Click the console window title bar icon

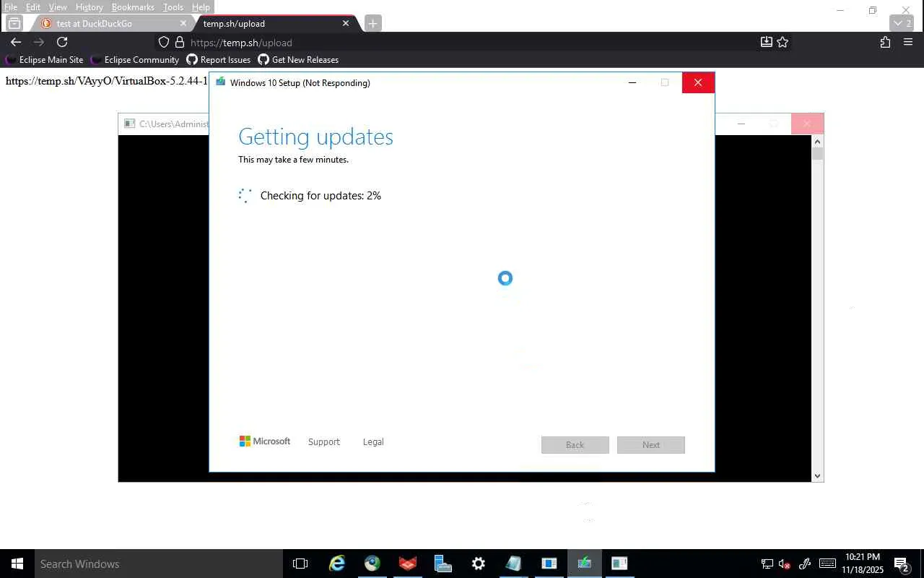129,124
